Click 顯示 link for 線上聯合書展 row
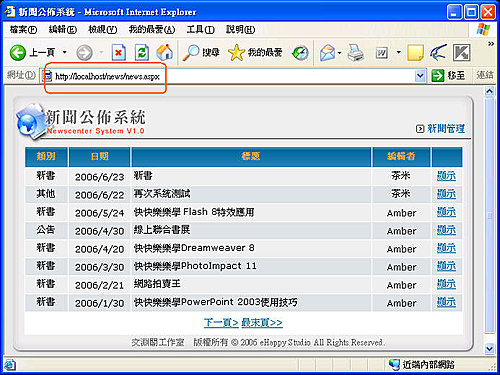The height and width of the screenshot is (375, 500). pos(446,230)
